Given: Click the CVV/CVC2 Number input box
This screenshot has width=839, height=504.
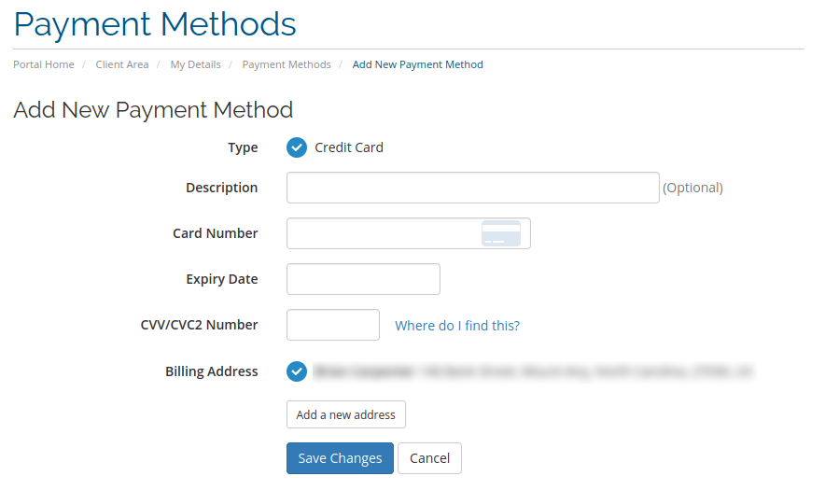Looking at the screenshot, I should 333,325.
